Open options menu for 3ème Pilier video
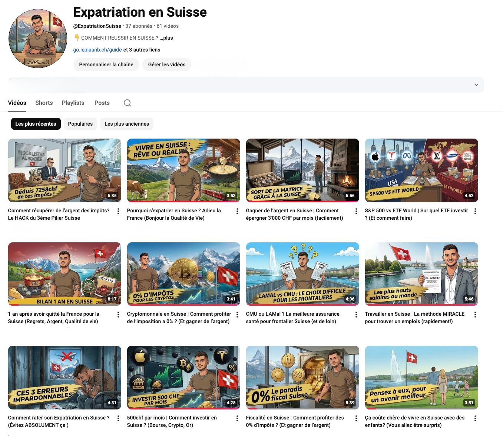Viewport: 503px width, 448px height. point(118,211)
